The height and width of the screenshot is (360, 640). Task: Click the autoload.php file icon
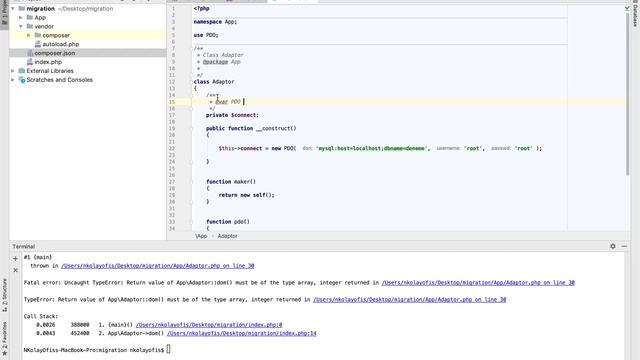[38, 44]
